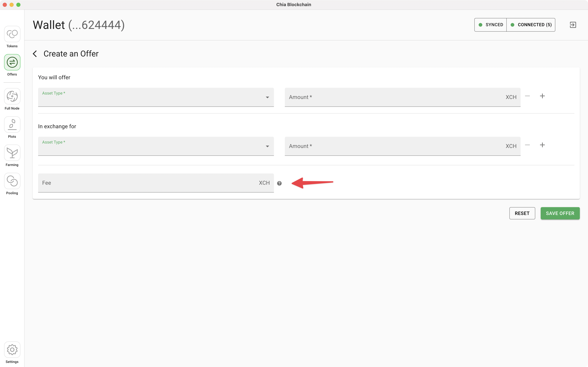This screenshot has height=367, width=588.
Task: Add another offered asset row with plus
Action: (542, 96)
